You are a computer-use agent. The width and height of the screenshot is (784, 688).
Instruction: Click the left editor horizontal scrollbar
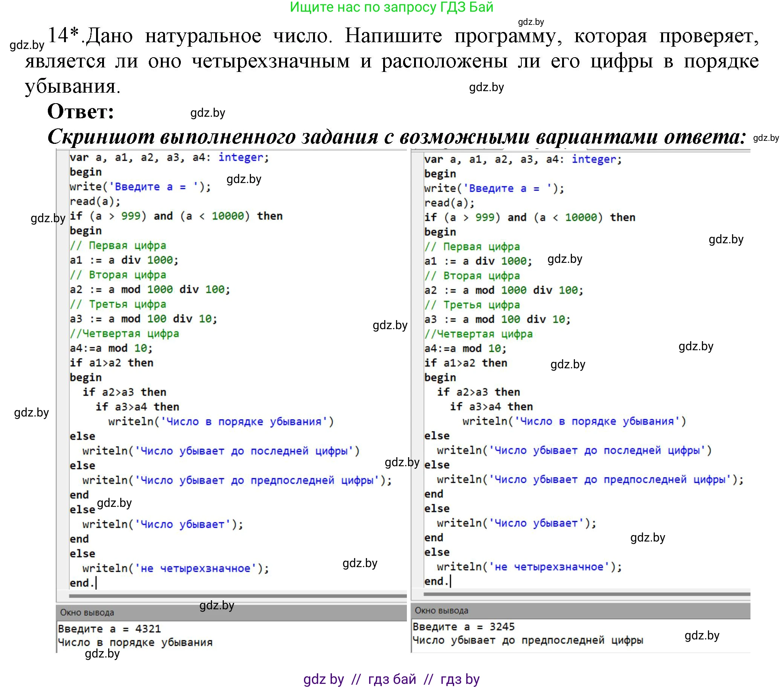pyautogui.click(x=238, y=596)
